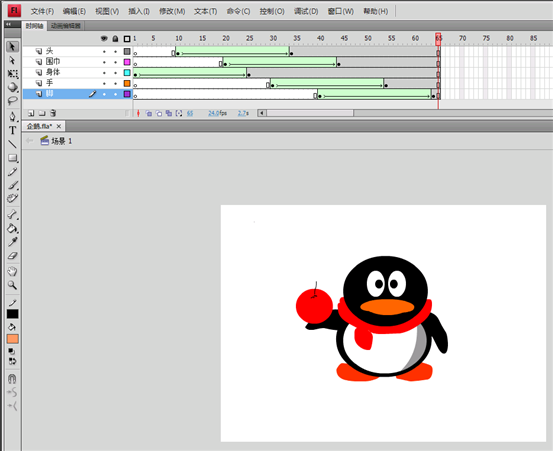Select the Eyedropper tool
553x451 pixels.
12,242
